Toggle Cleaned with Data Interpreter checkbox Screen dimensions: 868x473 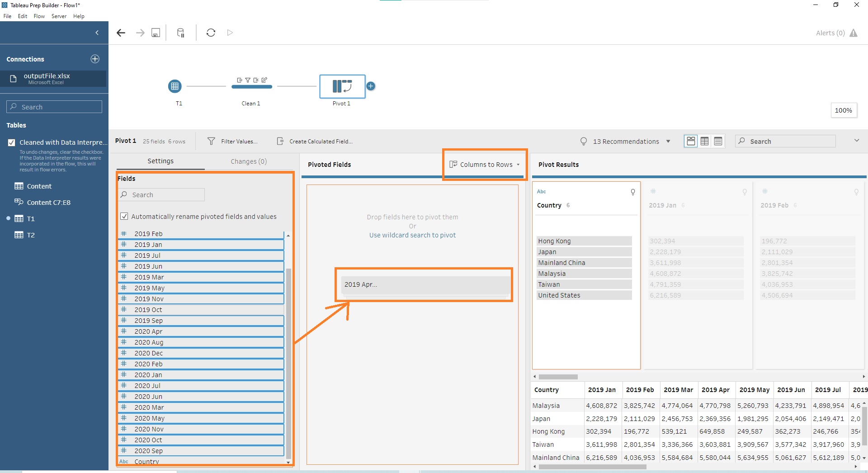pyautogui.click(x=12, y=142)
